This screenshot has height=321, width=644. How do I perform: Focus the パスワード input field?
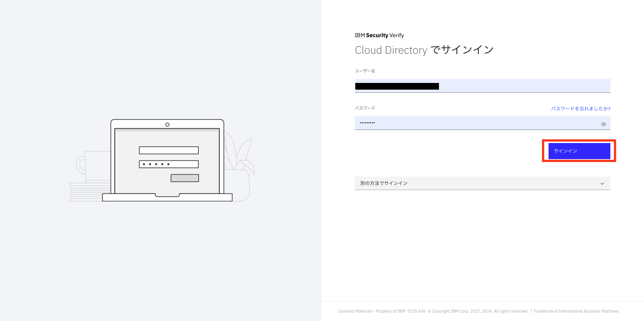point(482,123)
